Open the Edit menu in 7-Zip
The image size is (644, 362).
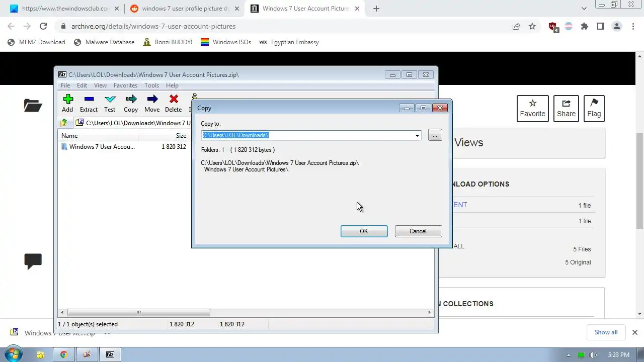pos(82,85)
